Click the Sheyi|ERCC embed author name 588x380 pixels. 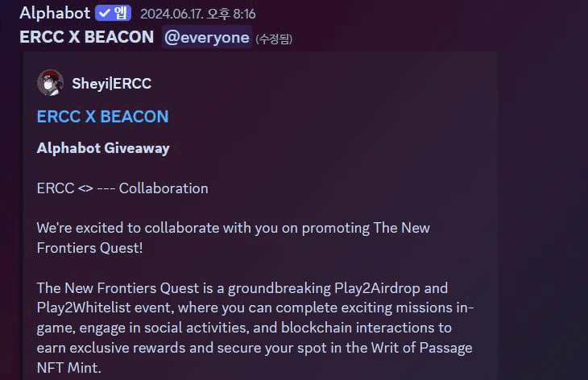pyautogui.click(x=111, y=83)
